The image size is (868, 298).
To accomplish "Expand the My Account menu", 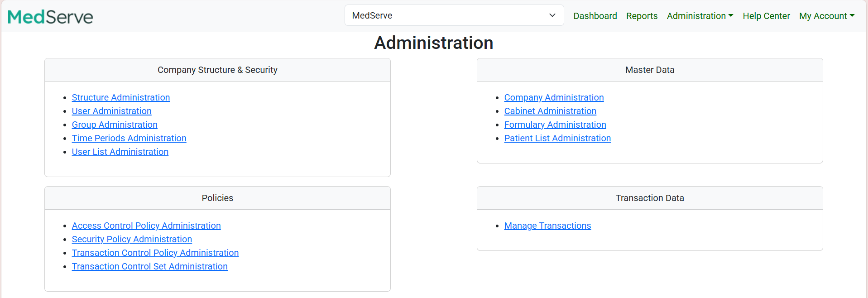I will pyautogui.click(x=826, y=16).
